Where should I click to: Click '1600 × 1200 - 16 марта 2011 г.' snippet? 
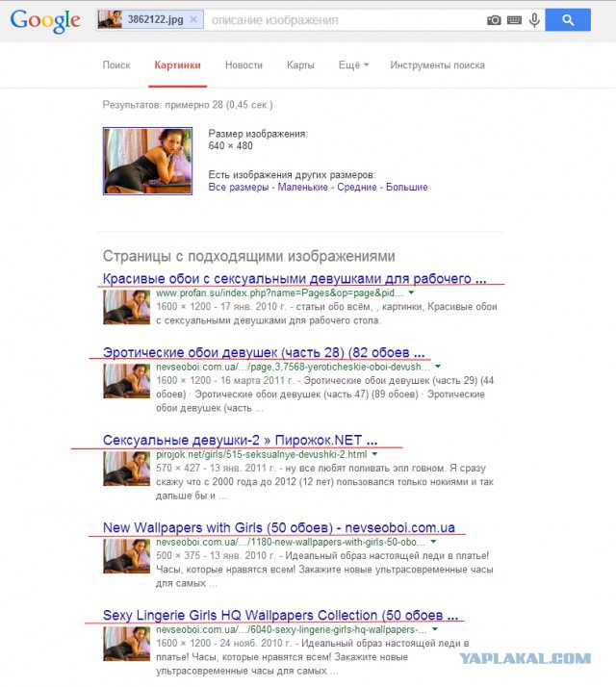tap(225, 380)
